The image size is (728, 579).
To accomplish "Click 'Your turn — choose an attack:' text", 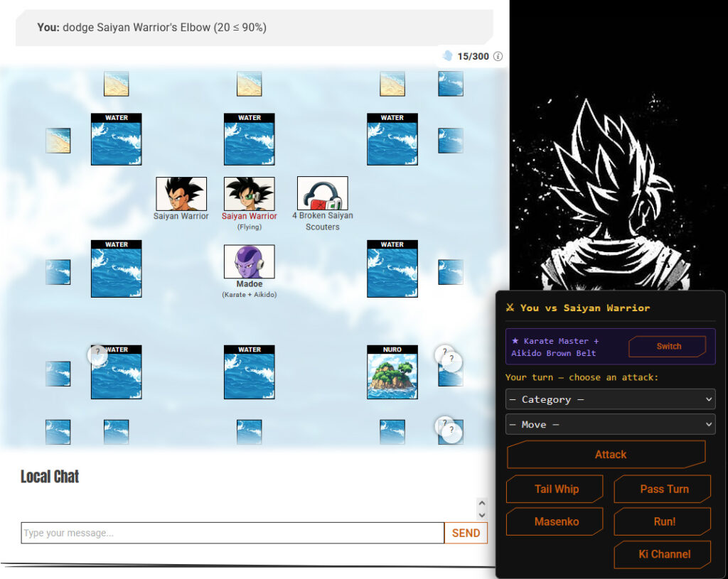I will pos(582,377).
